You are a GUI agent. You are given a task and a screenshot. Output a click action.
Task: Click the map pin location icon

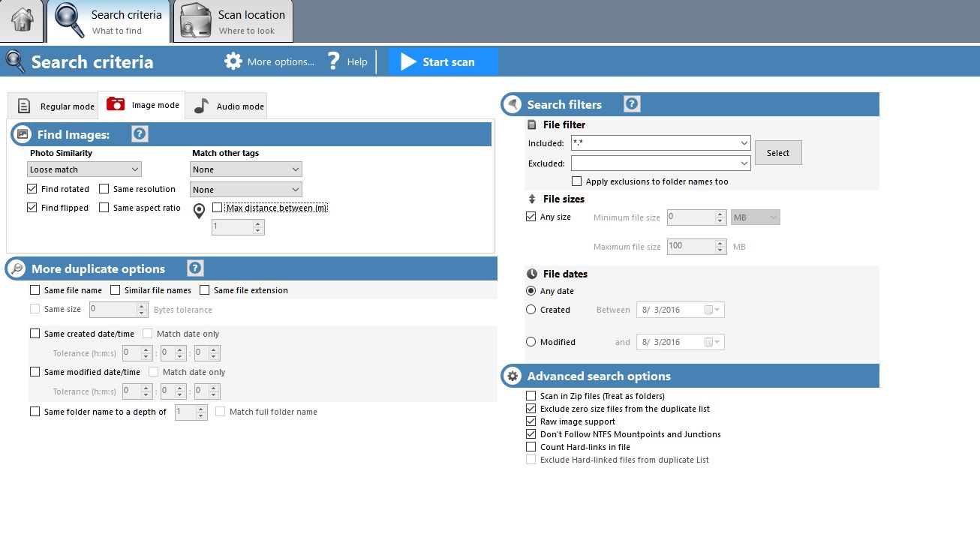[x=199, y=211]
